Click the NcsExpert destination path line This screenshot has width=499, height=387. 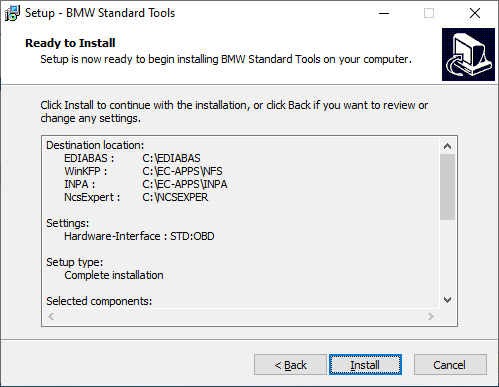[x=136, y=197]
